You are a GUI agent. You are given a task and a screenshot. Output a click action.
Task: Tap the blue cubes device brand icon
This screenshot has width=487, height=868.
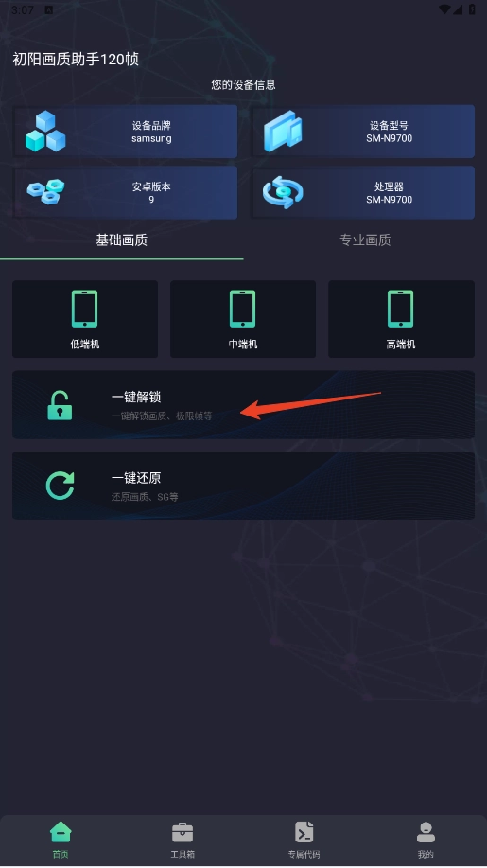click(45, 132)
